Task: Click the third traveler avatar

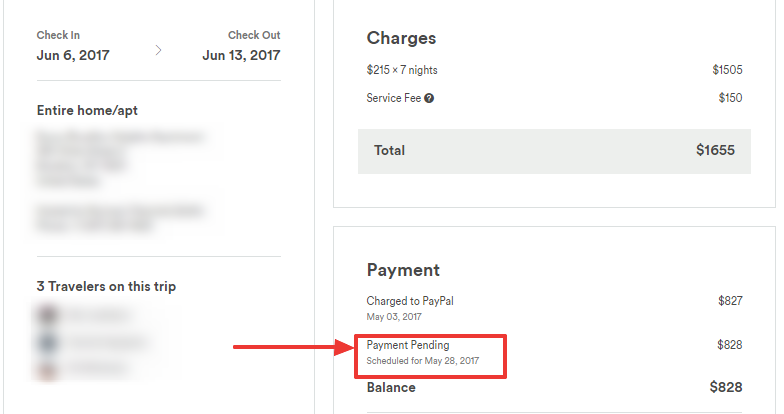Action: point(46,369)
